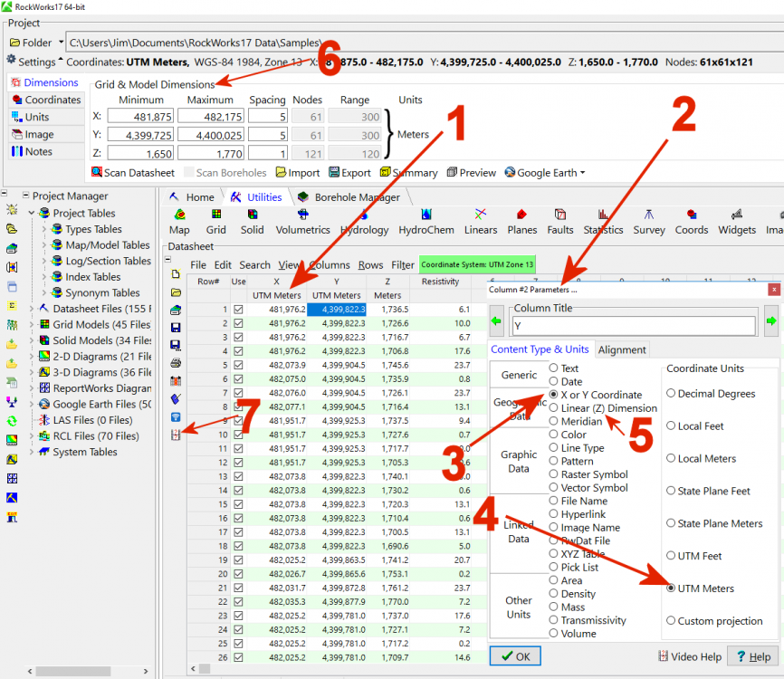Open the Coordinates settings section
Viewport: 784px width, 679px height.
[x=46, y=100]
